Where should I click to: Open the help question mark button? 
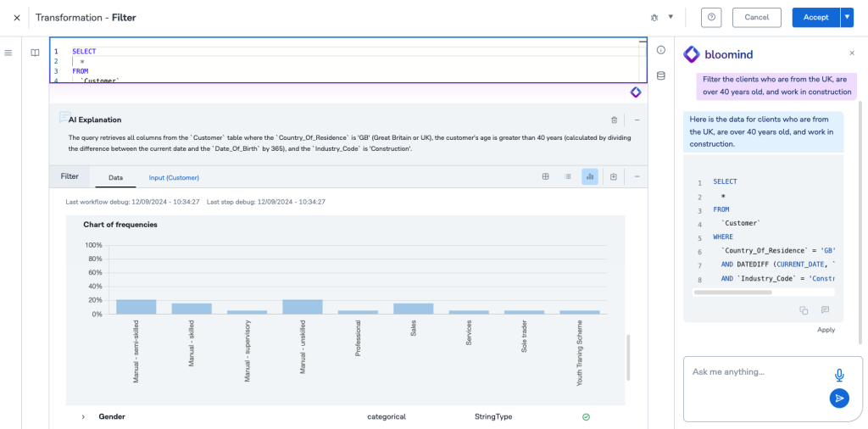[x=711, y=17]
